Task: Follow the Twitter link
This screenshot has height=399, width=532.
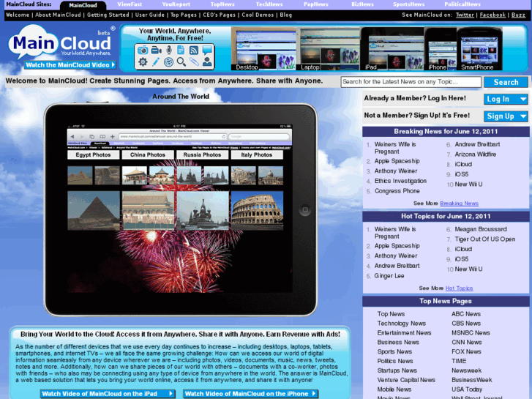Action: (465, 15)
